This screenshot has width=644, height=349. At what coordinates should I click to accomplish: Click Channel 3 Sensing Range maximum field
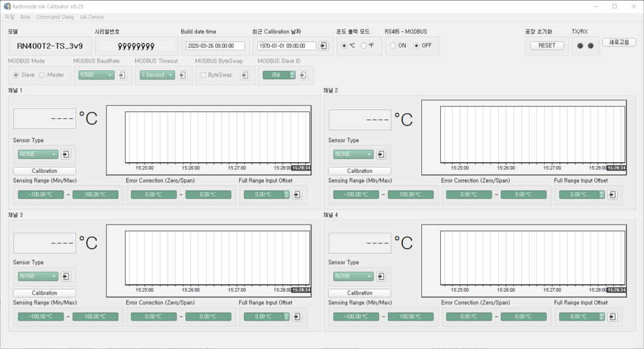coord(96,316)
